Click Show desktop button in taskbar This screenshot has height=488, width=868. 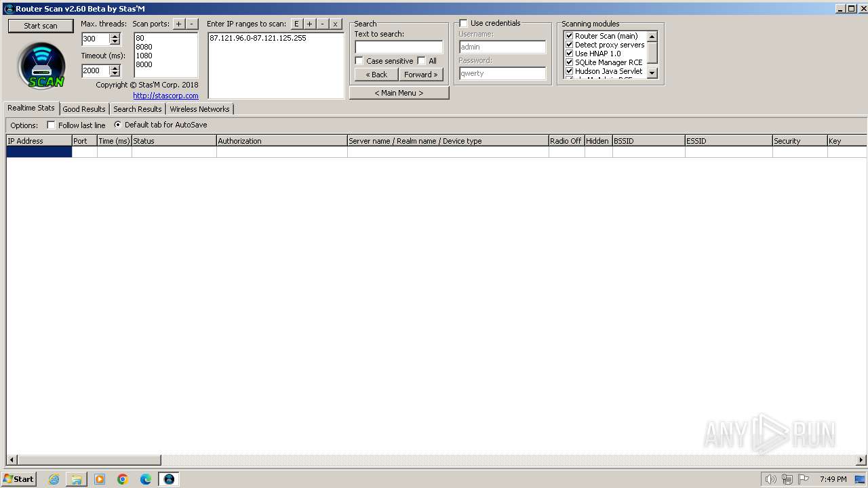click(860, 479)
